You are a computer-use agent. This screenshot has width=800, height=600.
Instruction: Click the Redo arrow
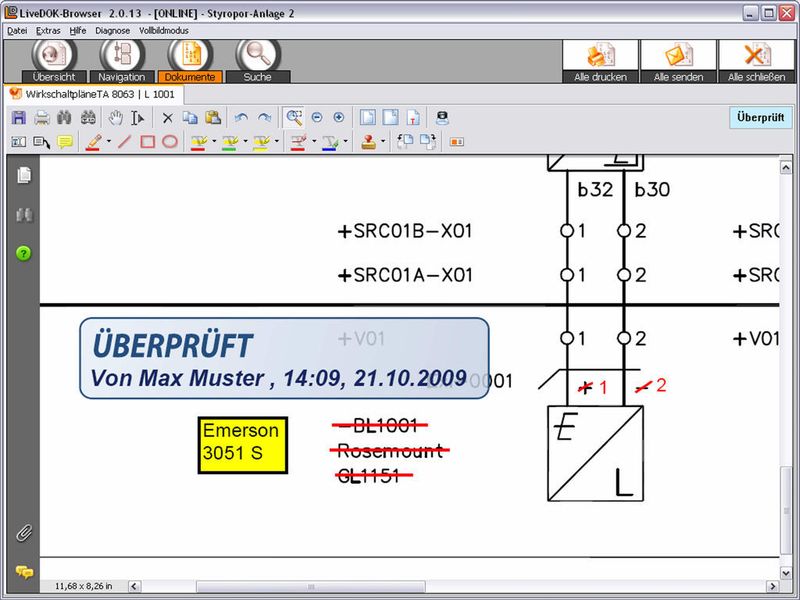pyautogui.click(x=264, y=118)
